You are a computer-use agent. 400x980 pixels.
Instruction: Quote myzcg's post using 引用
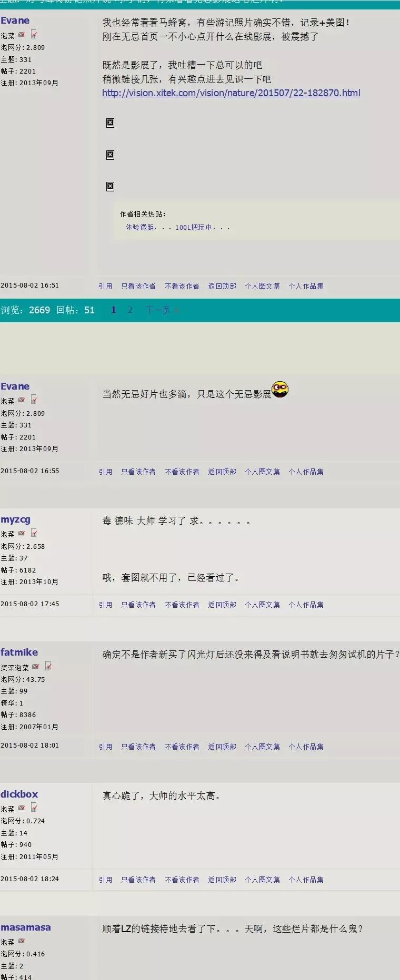click(105, 605)
